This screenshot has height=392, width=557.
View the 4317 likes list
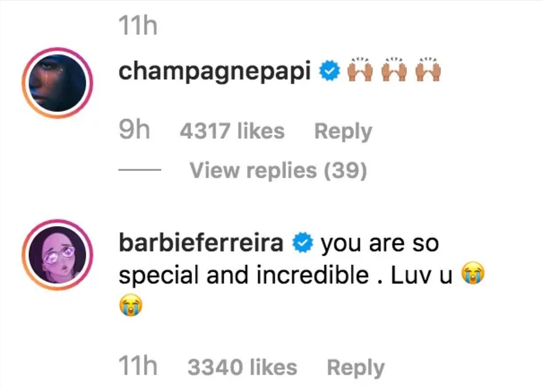[x=232, y=131]
